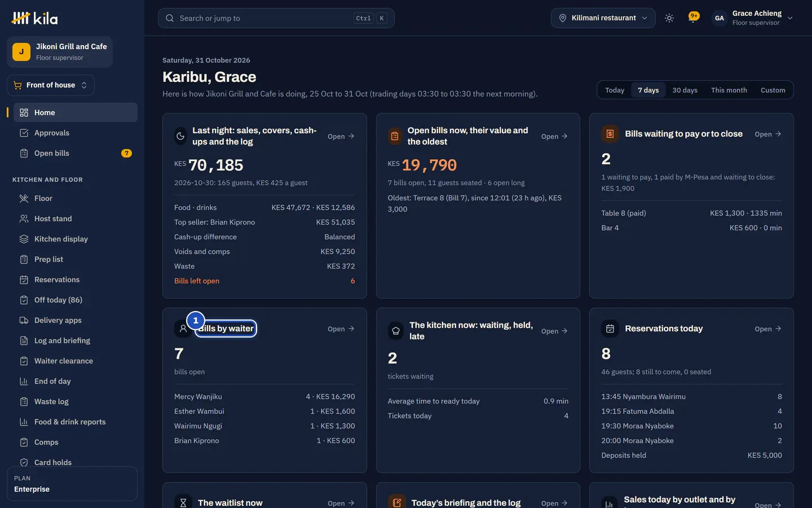Click the Enterprise plan box

click(72, 484)
